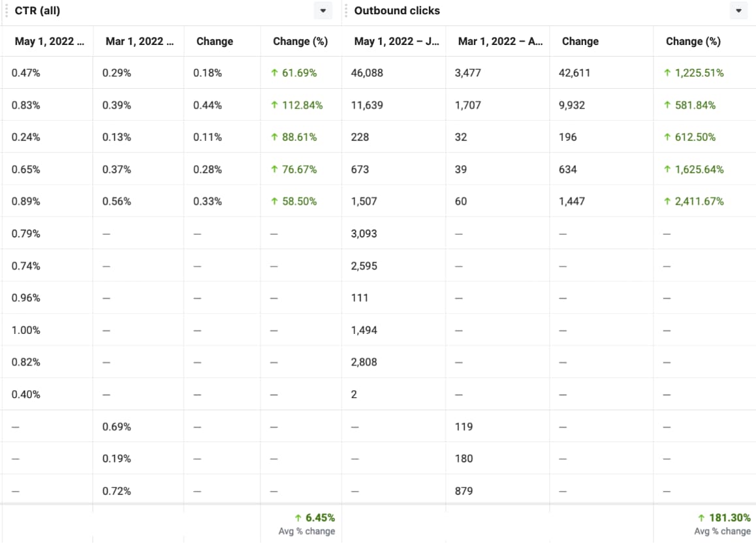Click the 42,611 change value cell

[575, 73]
